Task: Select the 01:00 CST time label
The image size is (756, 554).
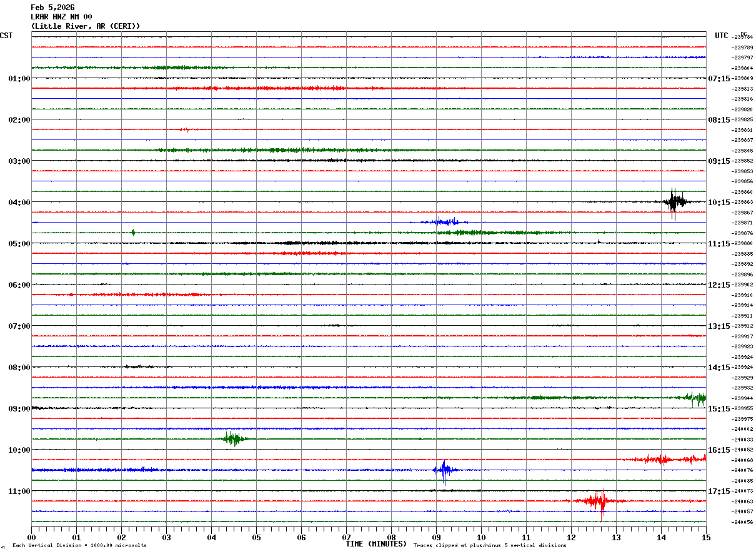Action: coord(19,78)
